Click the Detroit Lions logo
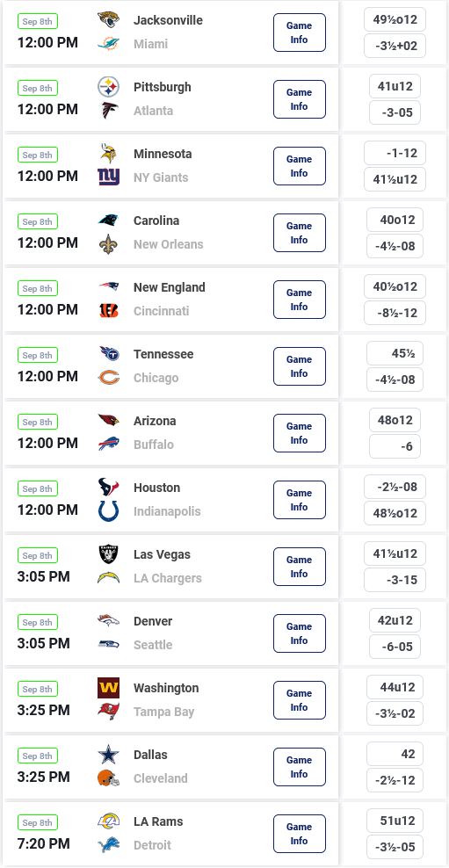 pyautogui.click(x=108, y=845)
